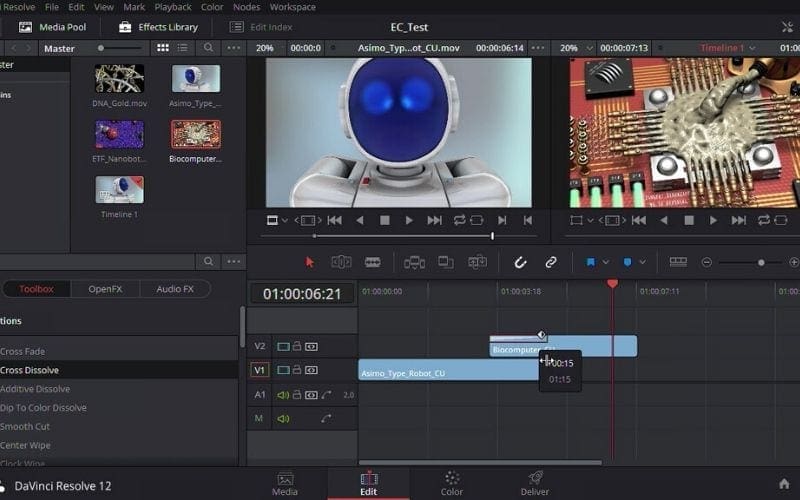
Task: Jump to last frame in source viewer
Action: point(434,220)
